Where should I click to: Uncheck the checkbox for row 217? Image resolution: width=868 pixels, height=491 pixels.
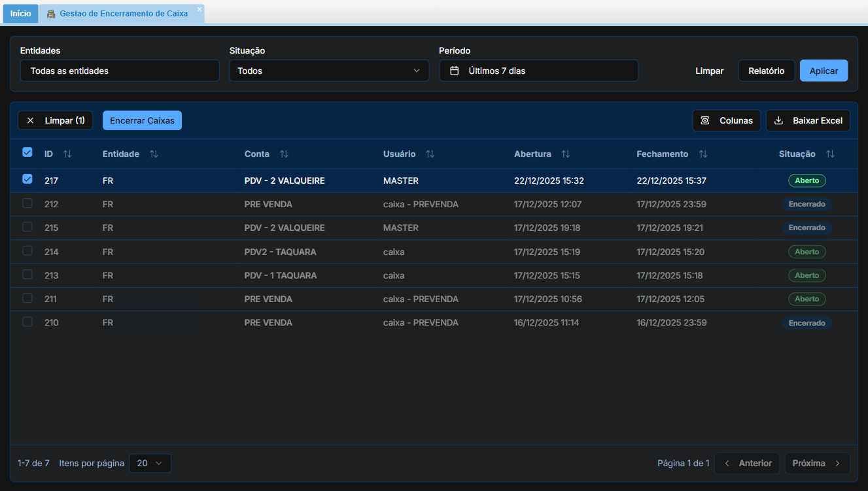27,179
